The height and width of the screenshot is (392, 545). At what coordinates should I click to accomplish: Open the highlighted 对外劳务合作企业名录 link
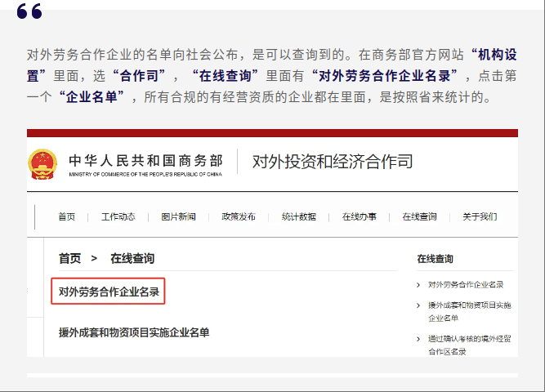(109, 292)
